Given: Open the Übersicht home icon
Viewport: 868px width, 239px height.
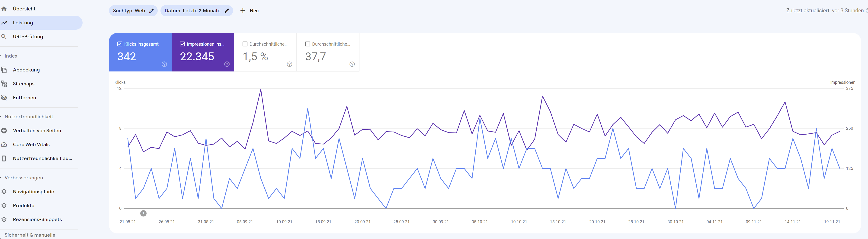Looking at the screenshot, I should (x=4, y=8).
